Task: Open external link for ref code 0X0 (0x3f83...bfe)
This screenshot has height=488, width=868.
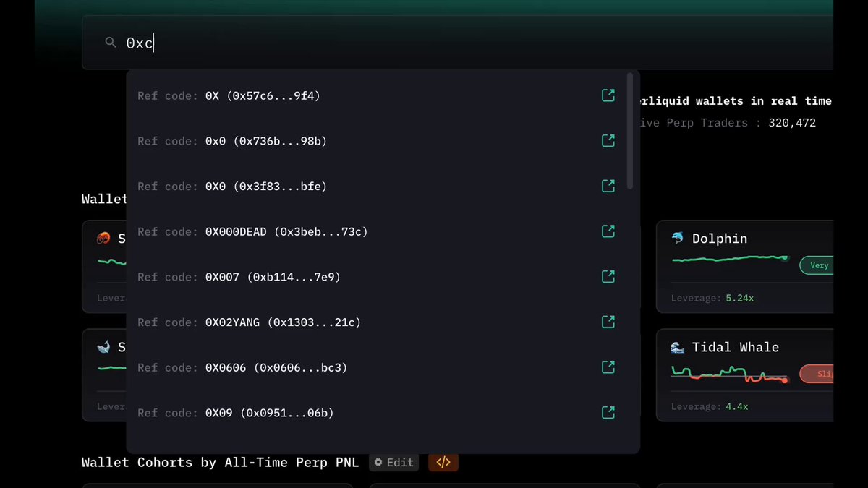Action: 608,186
